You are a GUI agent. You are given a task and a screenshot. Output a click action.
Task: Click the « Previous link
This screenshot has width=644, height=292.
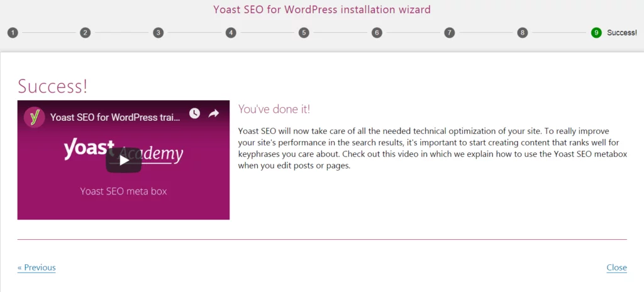tap(36, 267)
